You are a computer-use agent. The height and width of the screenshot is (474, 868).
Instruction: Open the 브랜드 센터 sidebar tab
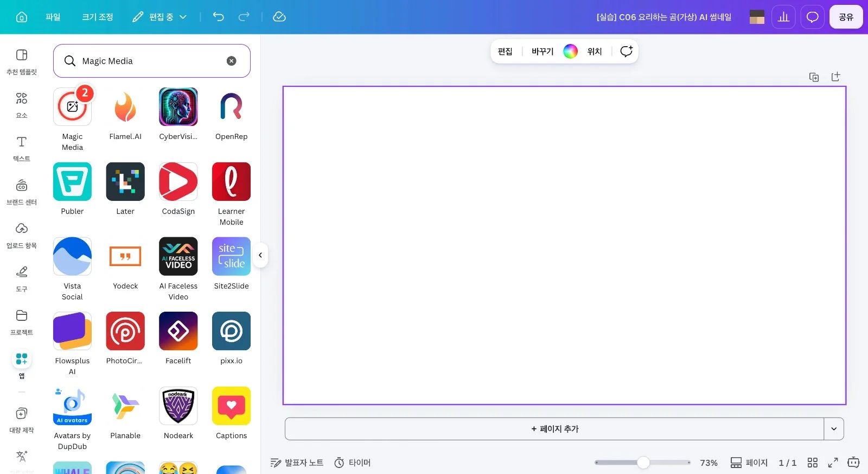(x=22, y=192)
